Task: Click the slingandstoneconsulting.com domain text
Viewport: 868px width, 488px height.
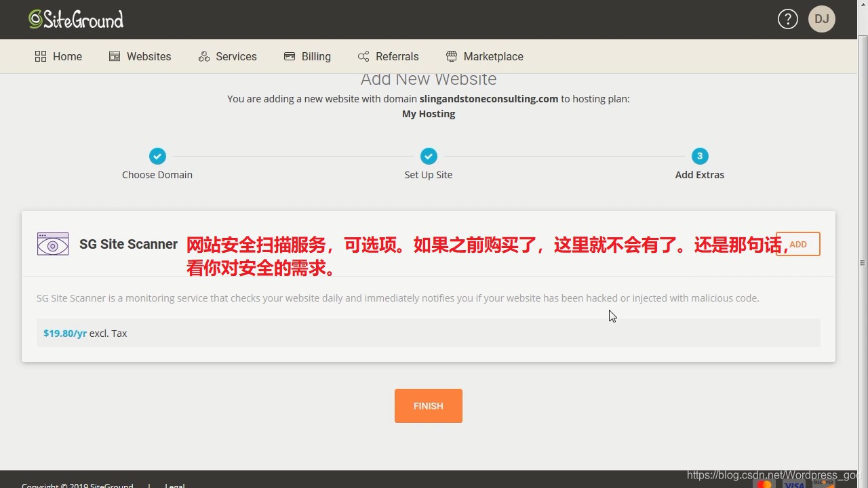Action: click(489, 99)
